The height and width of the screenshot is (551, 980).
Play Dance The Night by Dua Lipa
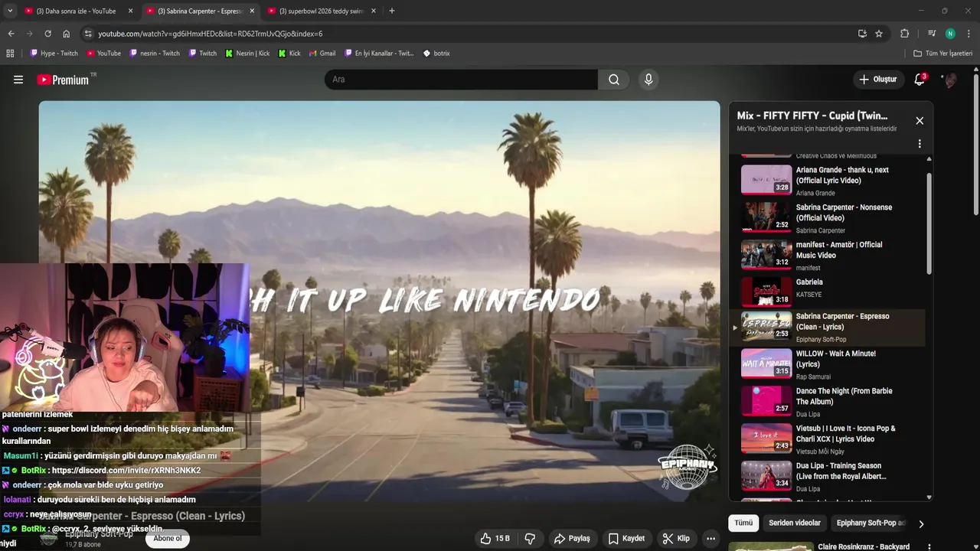(x=827, y=402)
